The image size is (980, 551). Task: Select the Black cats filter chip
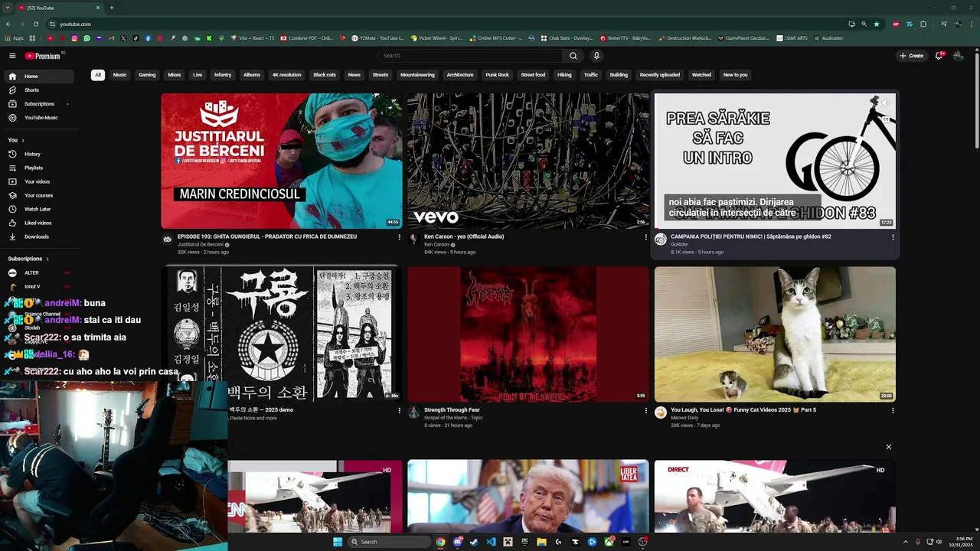(325, 75)
